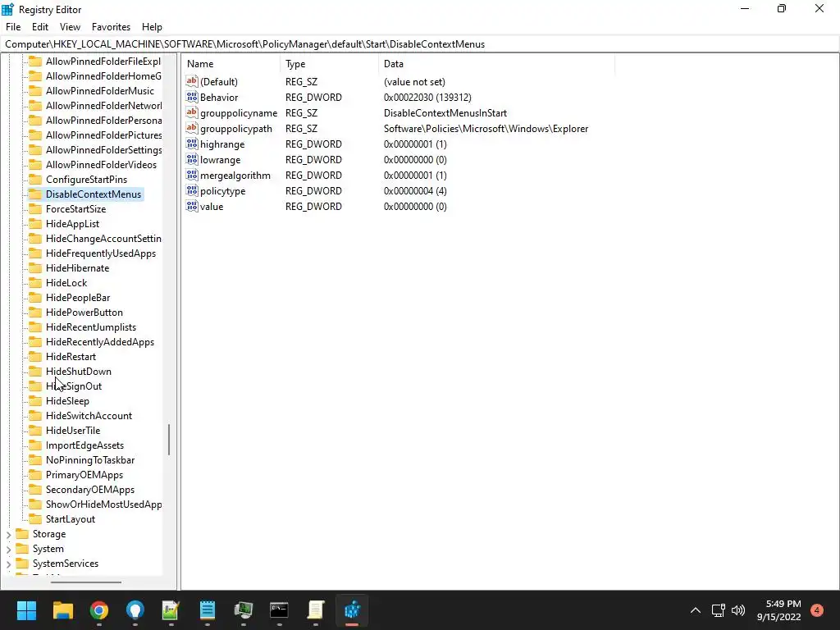Select the ConfigureStartPins key
The height and width of the screenshot is (630, 840).
[86, 180]
